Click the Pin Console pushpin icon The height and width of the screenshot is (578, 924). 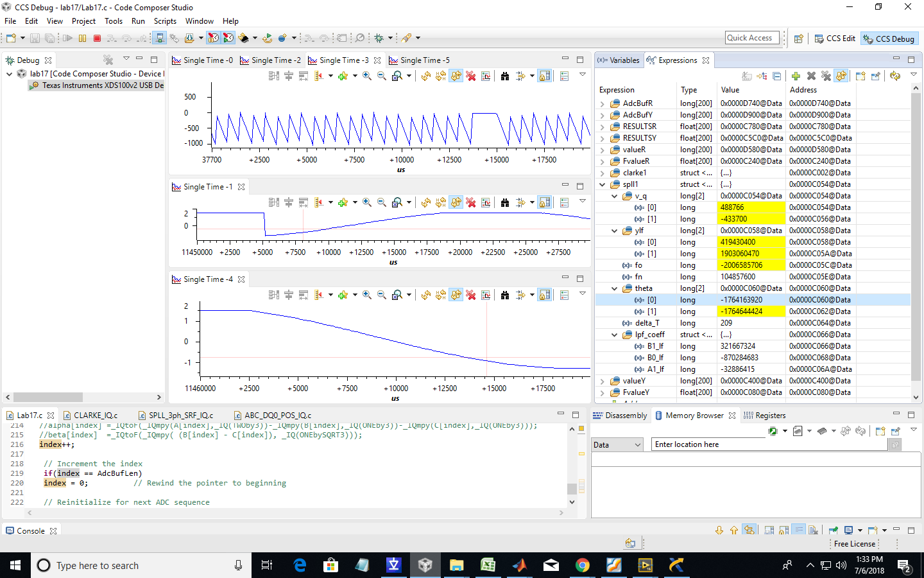pos(834,530)
